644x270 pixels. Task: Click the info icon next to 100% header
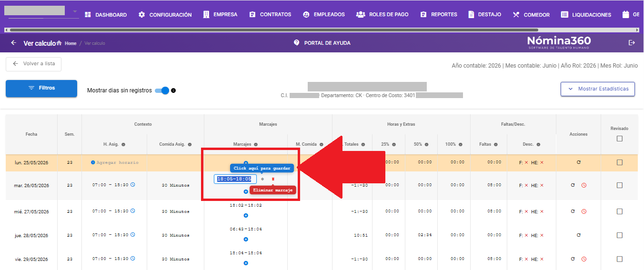click(x=461, y=144)
